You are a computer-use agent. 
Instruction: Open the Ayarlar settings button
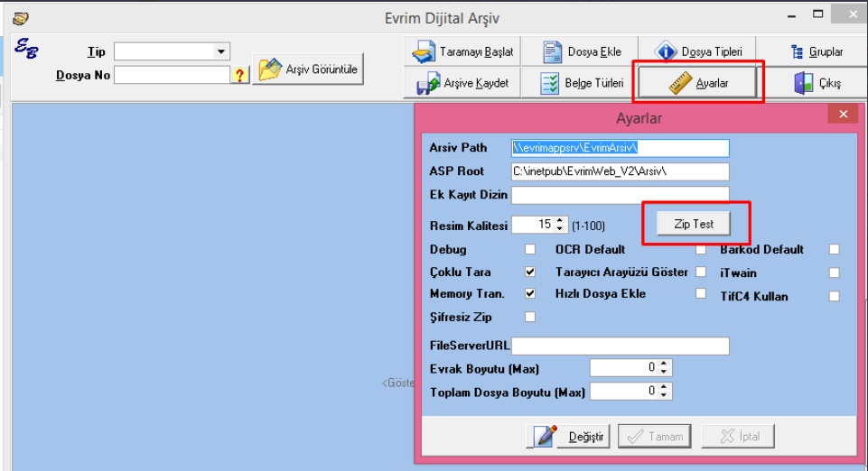697,83
